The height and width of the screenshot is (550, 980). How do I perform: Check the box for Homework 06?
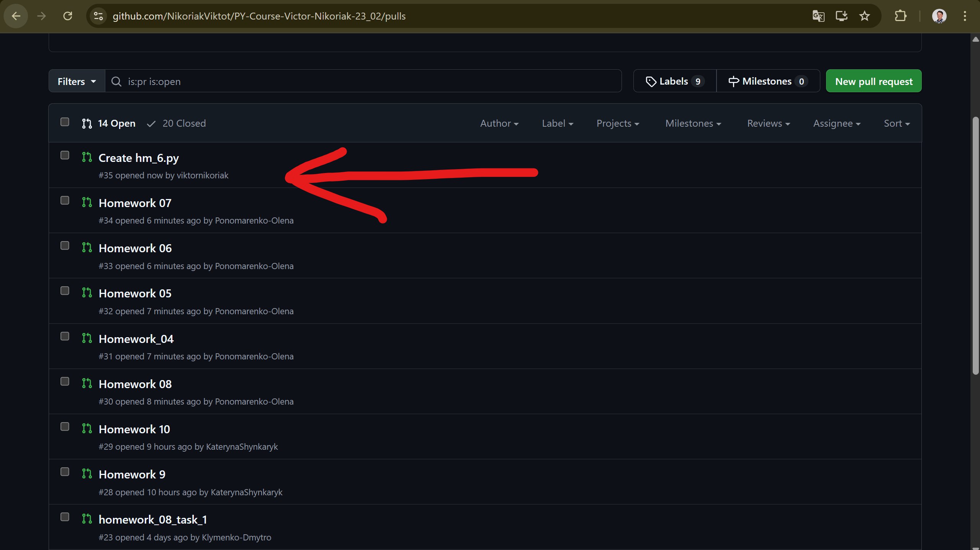(65, 246)
